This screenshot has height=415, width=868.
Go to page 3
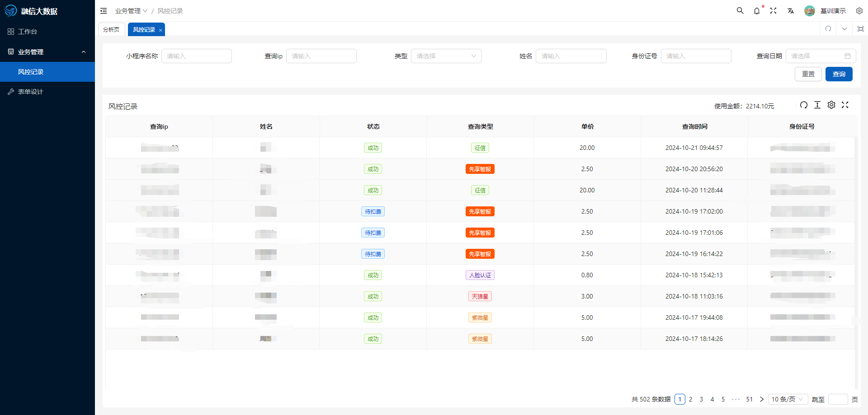[x=702, y=399]
